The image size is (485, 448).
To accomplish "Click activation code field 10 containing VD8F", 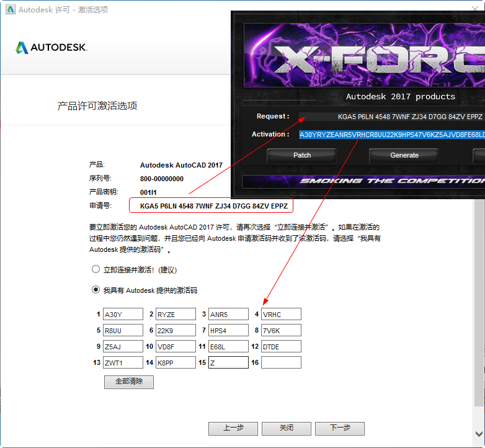I will click(x=176, y=346).
